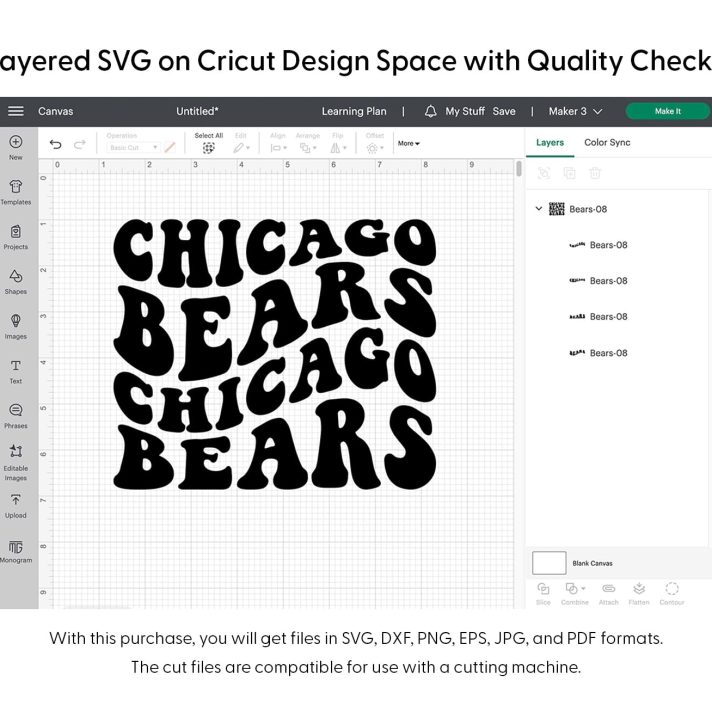Collapse the Bears-08 layer group

click(x=539, y=209)
